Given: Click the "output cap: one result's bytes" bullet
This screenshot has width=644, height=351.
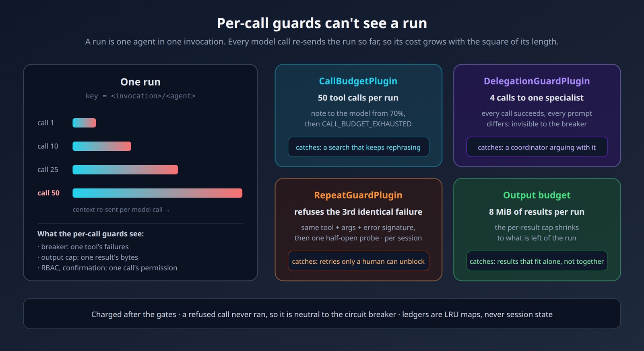Looking at the screenshot, I should click(88, 257).
